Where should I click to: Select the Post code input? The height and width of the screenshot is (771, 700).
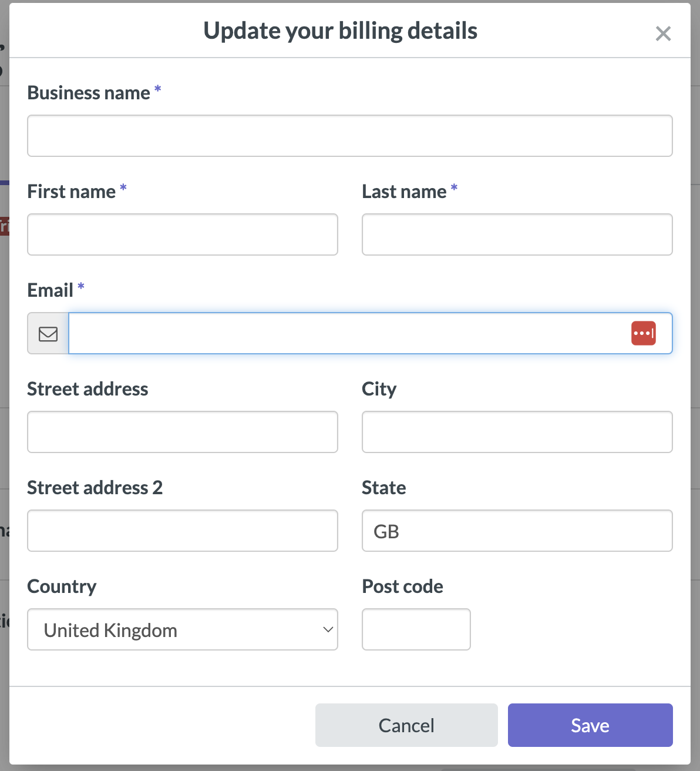click(416, 629)
